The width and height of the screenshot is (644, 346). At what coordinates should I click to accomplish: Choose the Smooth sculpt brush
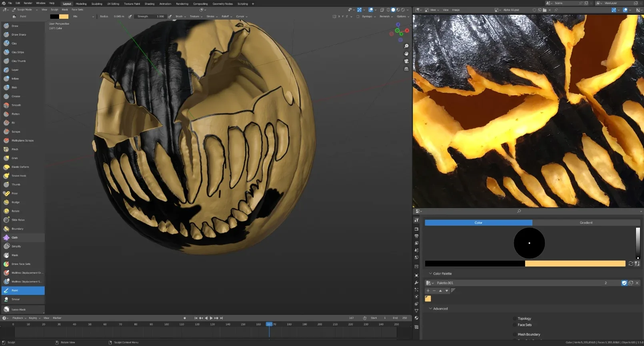16,105
